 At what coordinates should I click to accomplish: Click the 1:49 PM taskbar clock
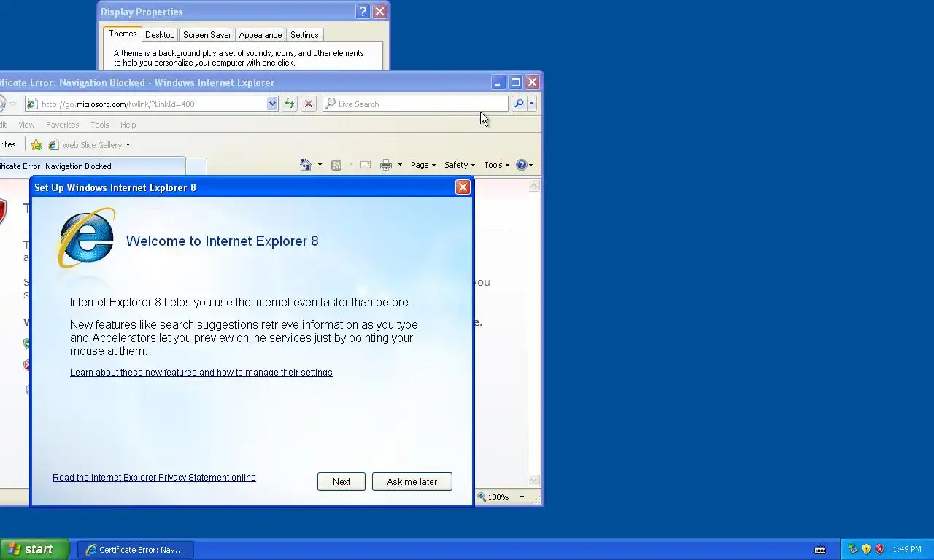click(907, 550)
